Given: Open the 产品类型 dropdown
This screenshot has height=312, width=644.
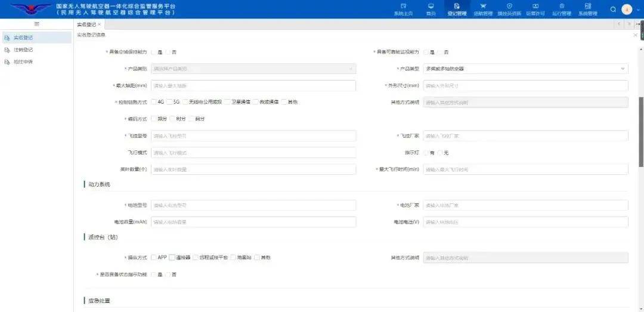Looking at the screenshot, I should 525,69.
